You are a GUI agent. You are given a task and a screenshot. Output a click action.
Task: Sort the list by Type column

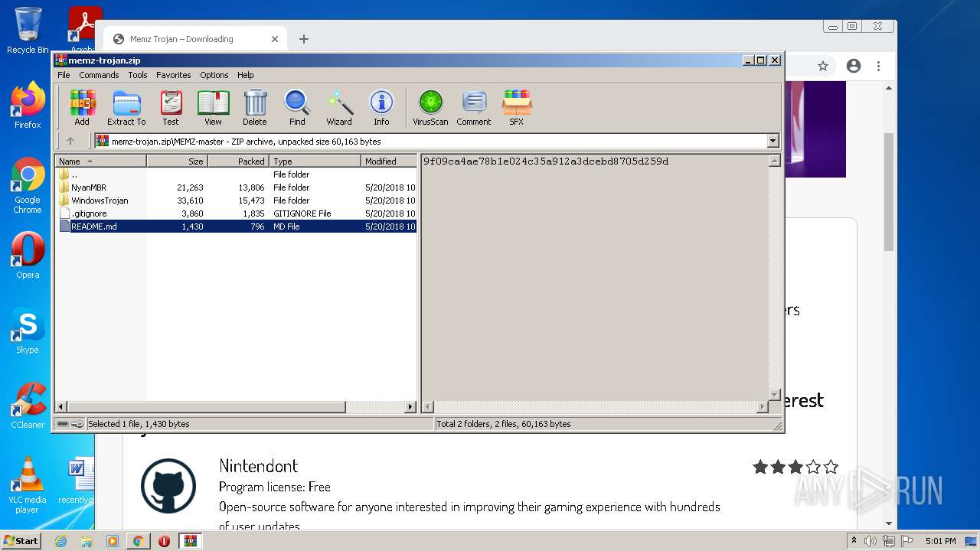(x=315, y=161)
